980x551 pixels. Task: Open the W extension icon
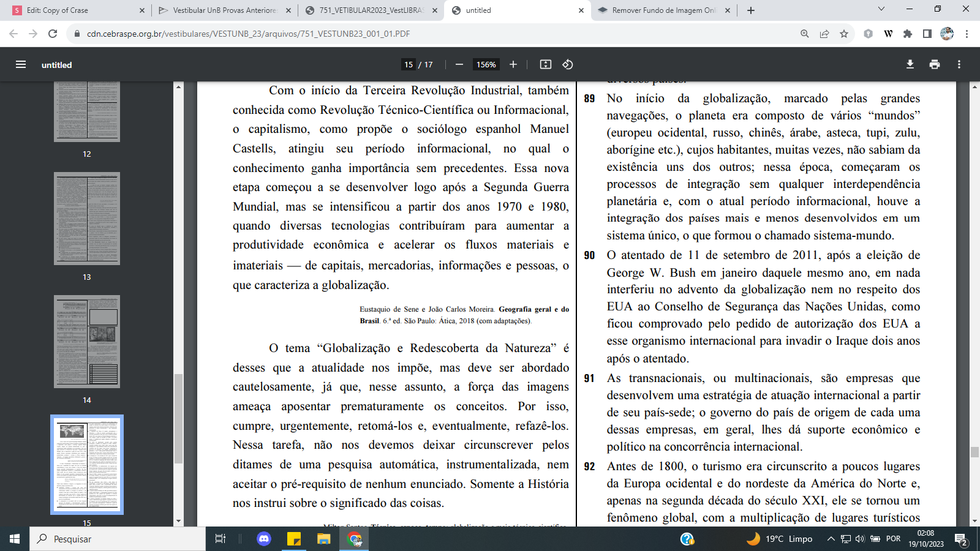click(888, 34)
